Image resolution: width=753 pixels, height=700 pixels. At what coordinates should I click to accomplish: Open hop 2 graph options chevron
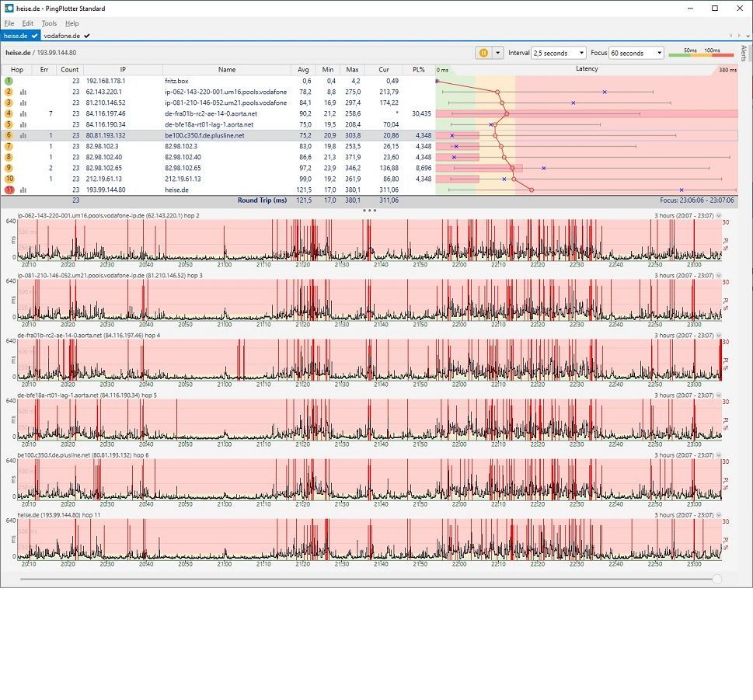point(719,215)
